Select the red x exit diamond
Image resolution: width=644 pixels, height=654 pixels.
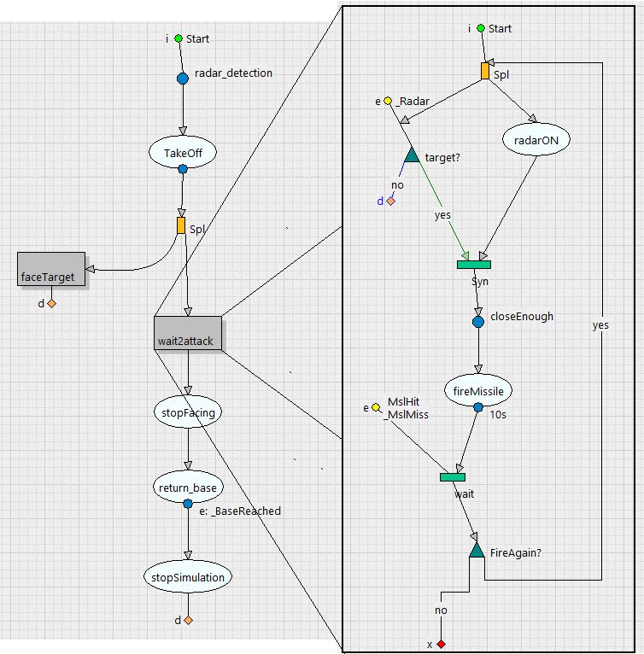pos(441,644)
